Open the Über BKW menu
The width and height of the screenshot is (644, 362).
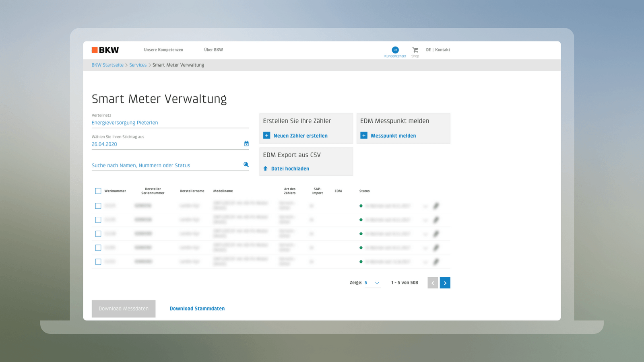tap(213, 49)
